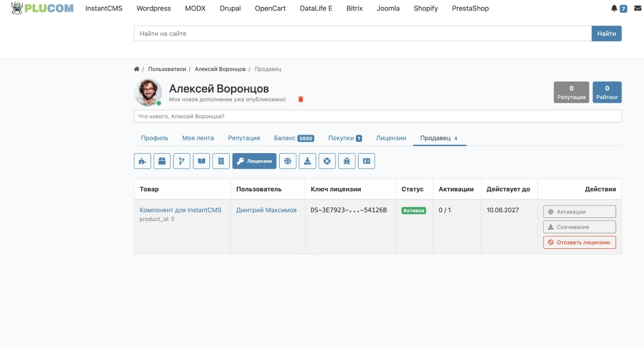Open the PrestaShop navigation item
This screenshot has width=644, height=348.
point(471,8)
